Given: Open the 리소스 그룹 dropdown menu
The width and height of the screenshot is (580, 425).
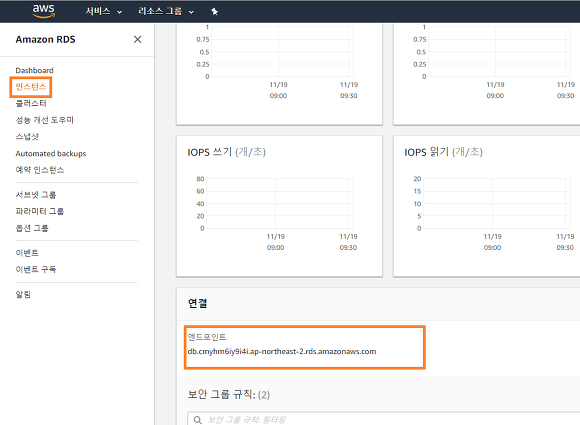Looking at the screenshot, I should click(166, 11).
